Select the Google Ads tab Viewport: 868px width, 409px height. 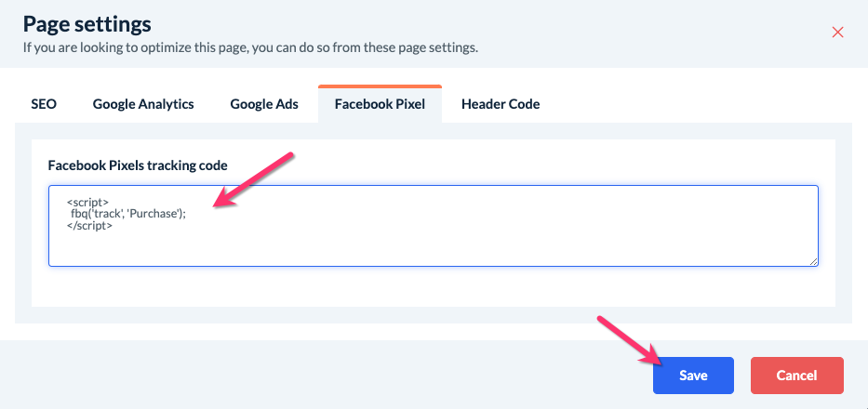pyautogui.click(x=264, y=104)
